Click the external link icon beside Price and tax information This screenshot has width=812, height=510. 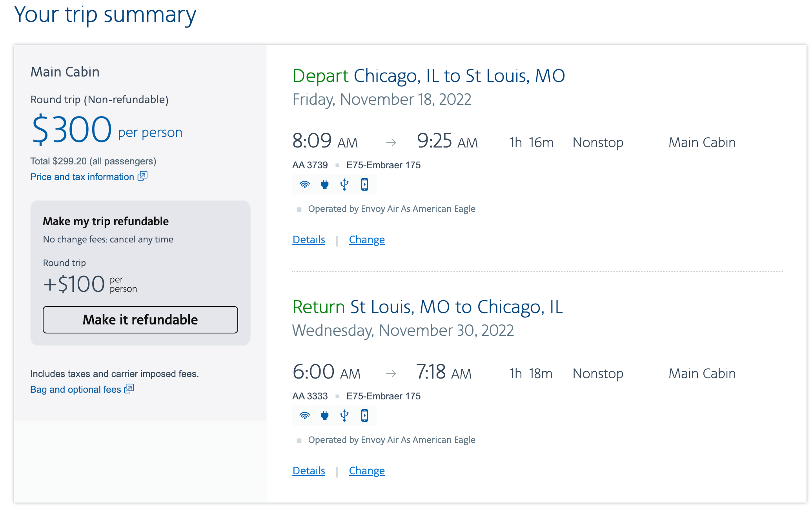(143, 176)
